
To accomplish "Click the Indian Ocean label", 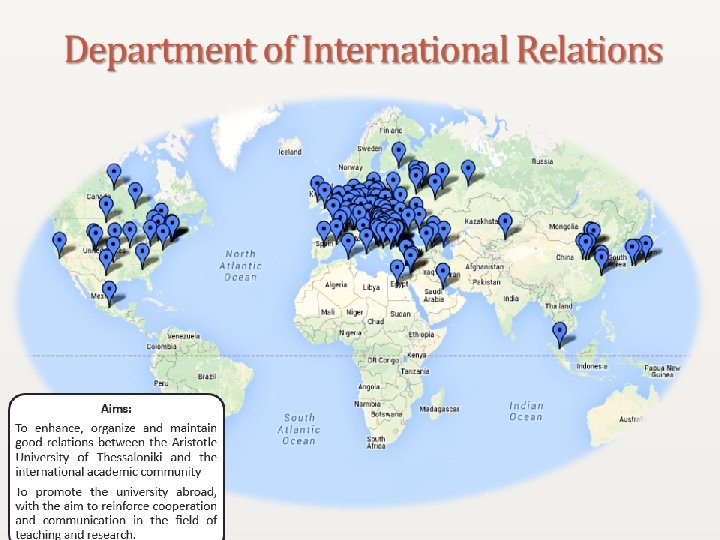I will 526,411.
